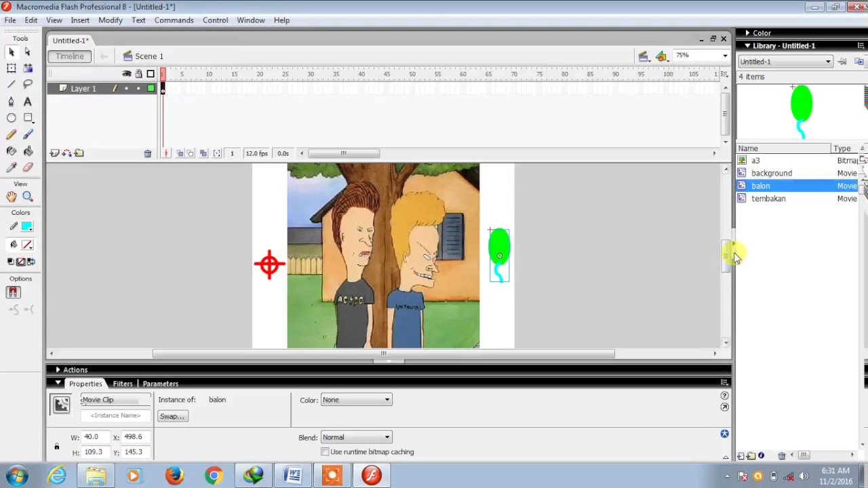Image resolution: width=868 pixels, height=488 pixels.
Task: Select the Lasso tool
Action: click(28, 85)
